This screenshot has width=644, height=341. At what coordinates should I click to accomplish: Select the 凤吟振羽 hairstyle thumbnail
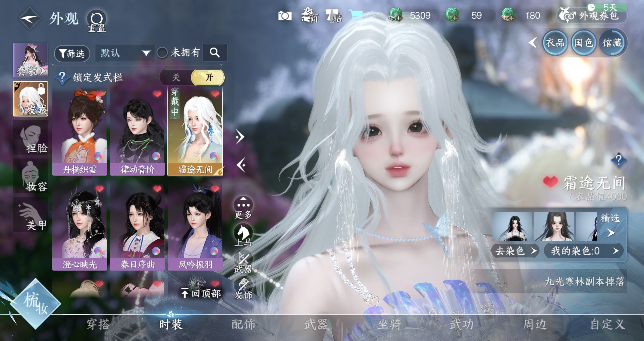click(195, 226)
